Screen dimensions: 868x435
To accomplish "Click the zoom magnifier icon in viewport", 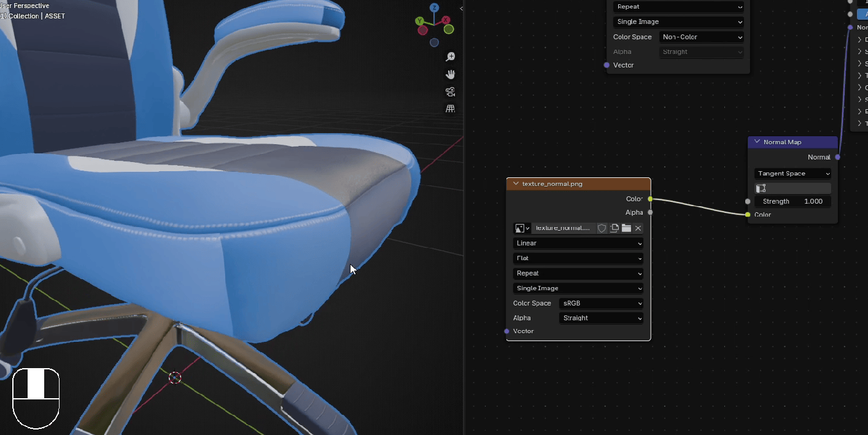I will tap(450, 56).
